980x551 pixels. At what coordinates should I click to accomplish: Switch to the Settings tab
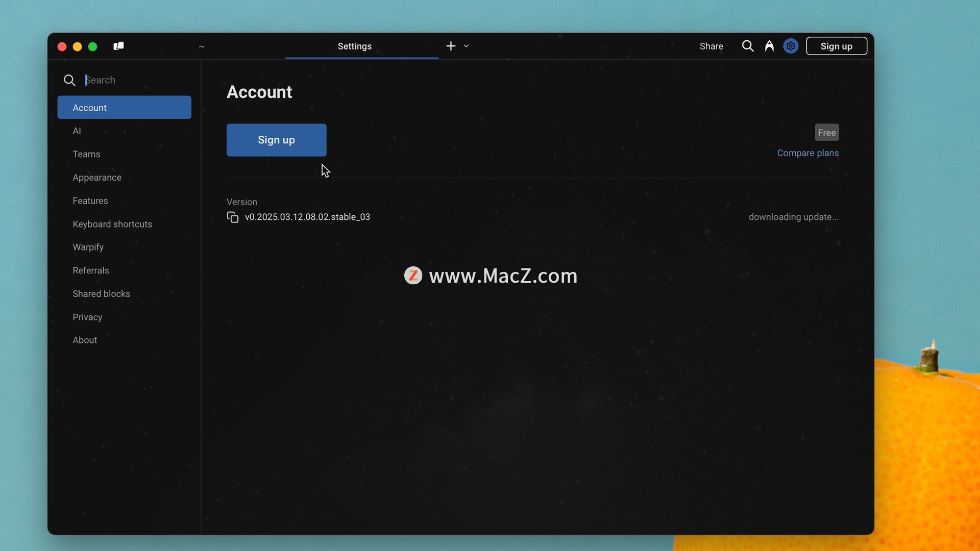(x=362, y=46)
